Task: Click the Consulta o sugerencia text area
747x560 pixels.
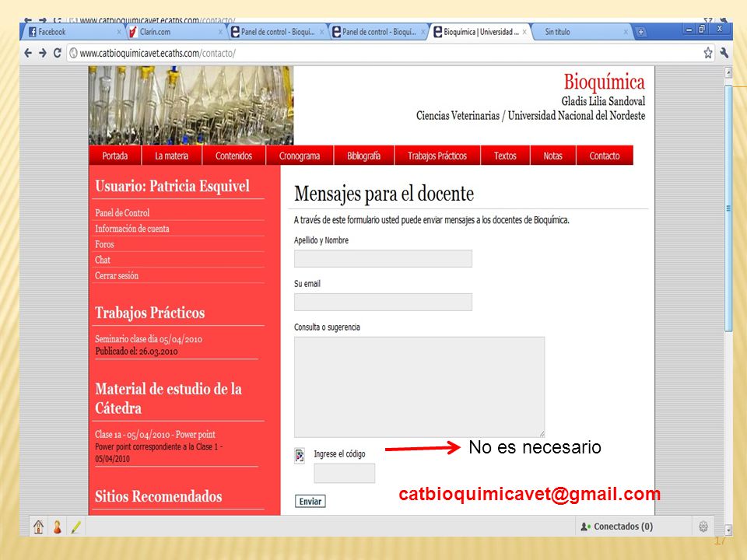Action: coord(419,387)
